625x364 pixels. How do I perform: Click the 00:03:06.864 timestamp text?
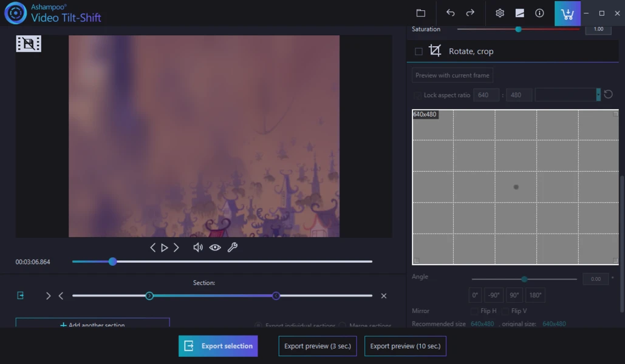click(x=33, y=262)
